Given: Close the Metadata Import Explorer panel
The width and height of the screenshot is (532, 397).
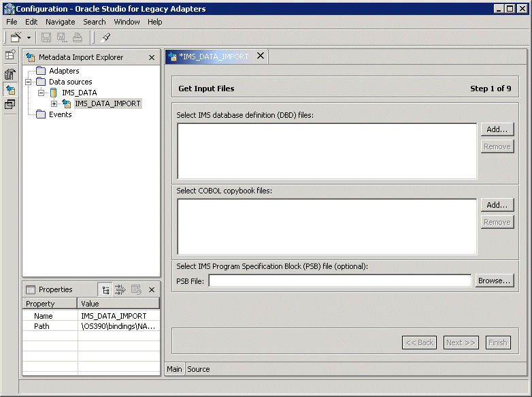Looking at the screenshot, I should (152, 58).
